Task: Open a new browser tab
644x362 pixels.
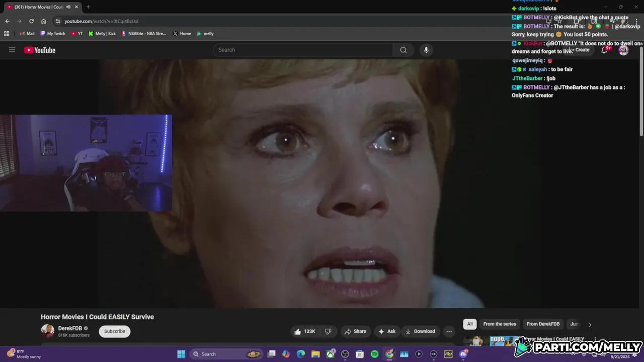Action: pos(89,7)
